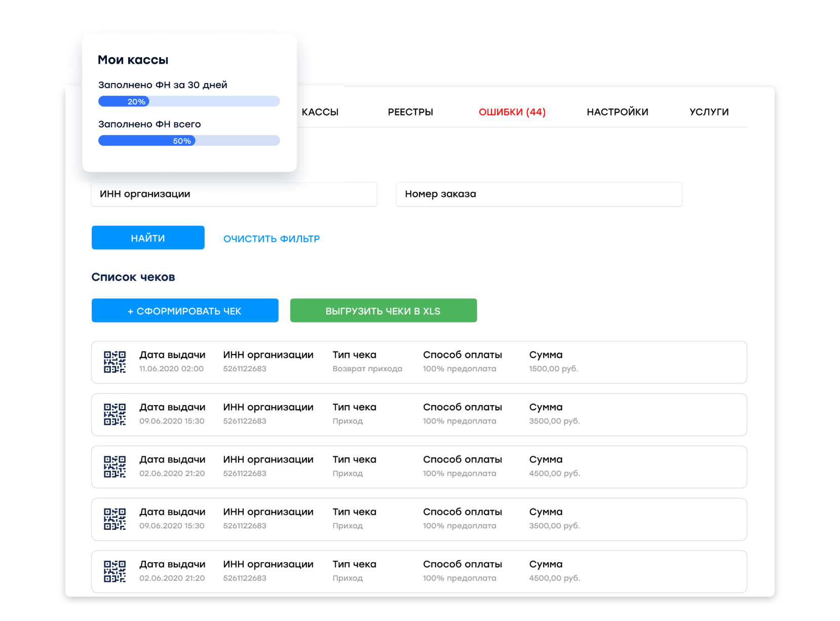Click the ОЧИСТИТЬ ФИЛЬТР link
The image size is (840, 621).
(272, 239)
